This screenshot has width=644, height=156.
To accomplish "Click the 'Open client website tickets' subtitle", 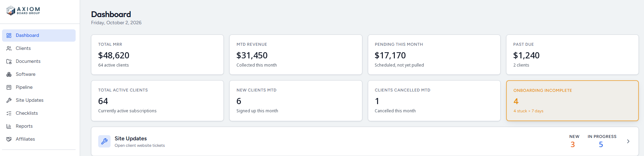I will coord(140,145).
